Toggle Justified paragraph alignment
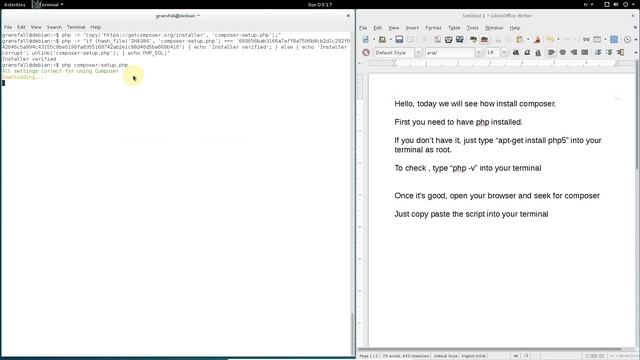This screenshot has height=360, width=640. coord(584,52)
